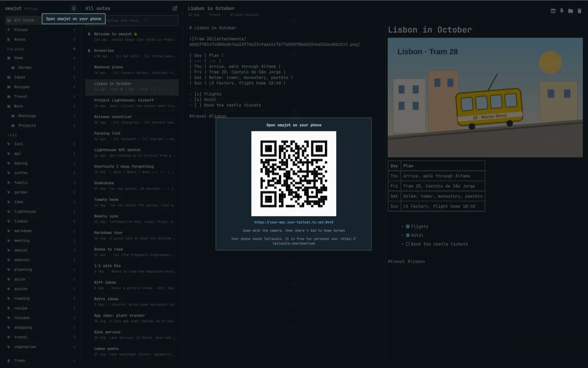
Task: Toggle split preview layout icon
Action: click(x=553, y=11)
